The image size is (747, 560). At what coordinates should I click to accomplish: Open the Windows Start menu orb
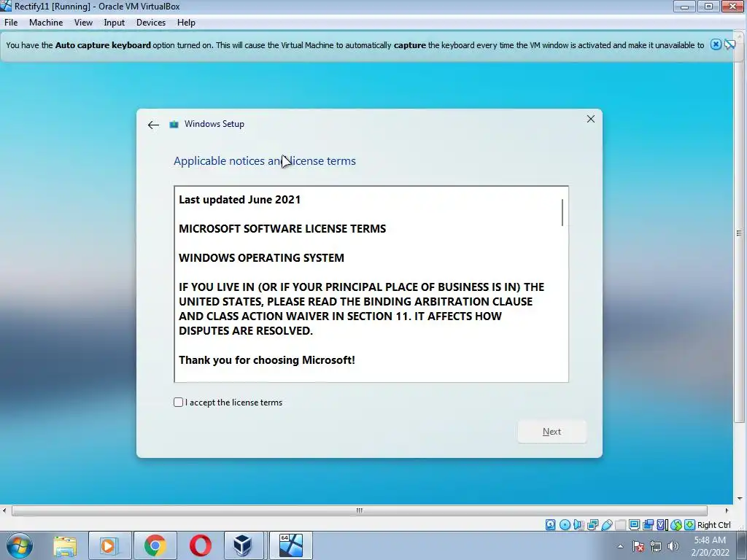20,545
